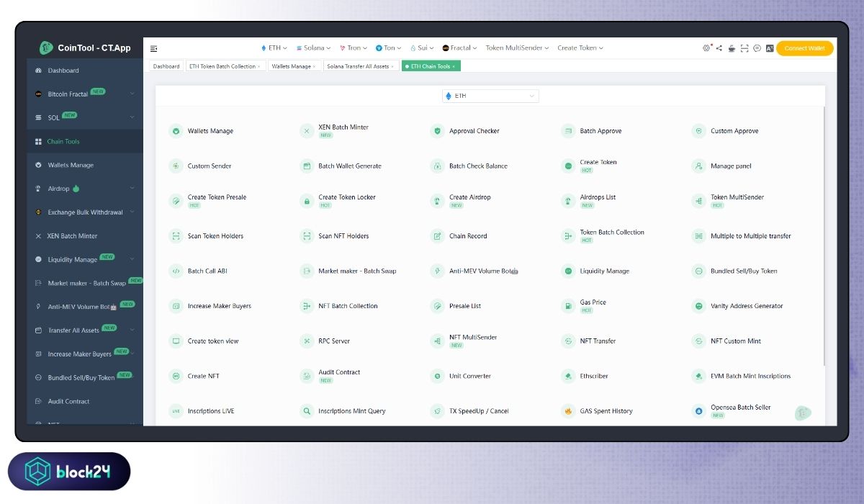Click the Batch Check Balance icon

pyautogui.click(x=437, y=166)
